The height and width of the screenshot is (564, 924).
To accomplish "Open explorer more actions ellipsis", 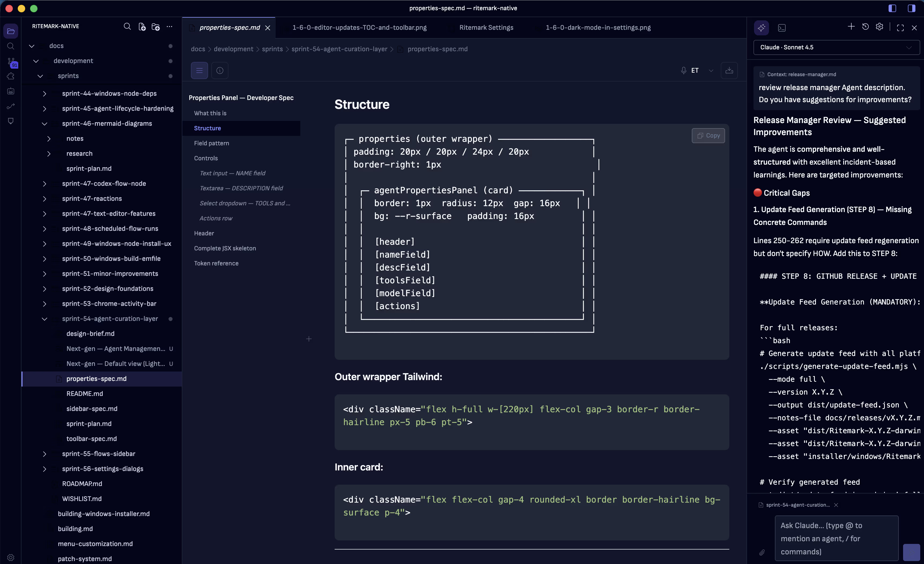I will pos(169,26).
